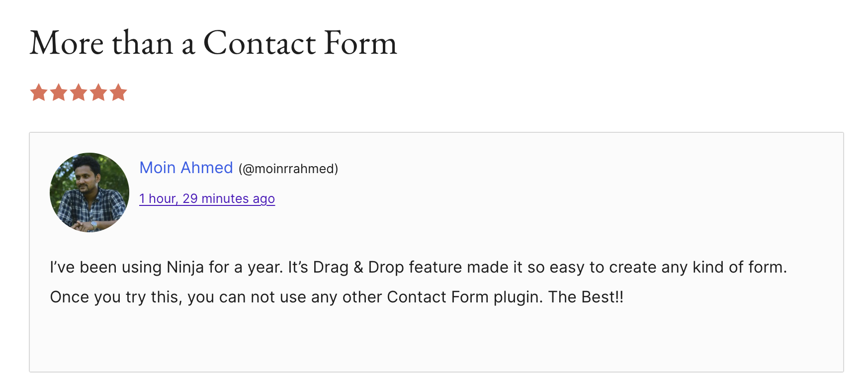Click 'The Best!!' at the review's end
This screenshot has width=868, height=383.
[x=586, y=297]
